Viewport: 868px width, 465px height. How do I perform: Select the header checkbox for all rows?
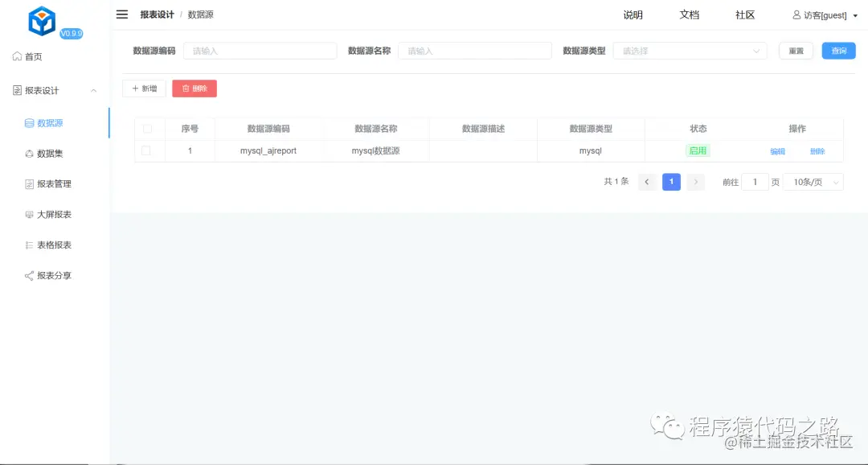coord(147,129)
